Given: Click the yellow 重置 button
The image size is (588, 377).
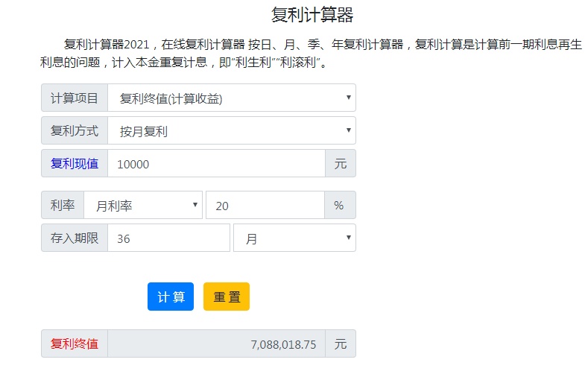Looking at the screenshot, I should (x=227, y=297).
